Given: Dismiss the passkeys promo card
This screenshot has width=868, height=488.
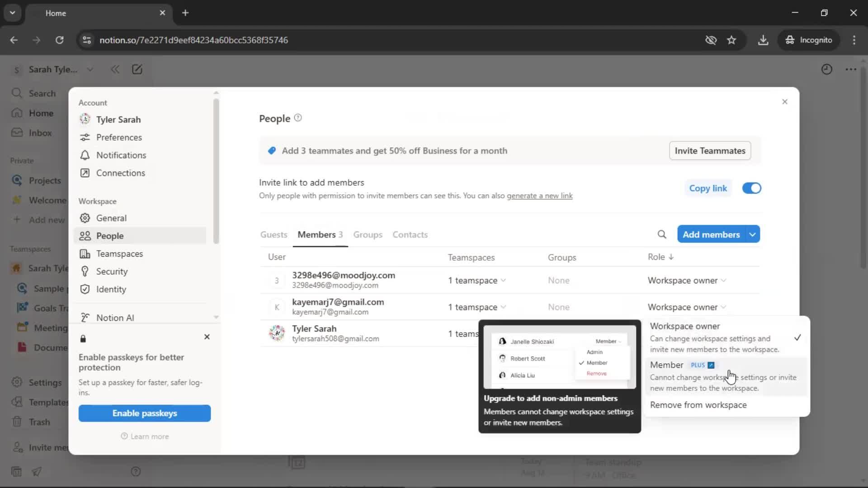Looking at the screenshot, I should click(207, 337).
